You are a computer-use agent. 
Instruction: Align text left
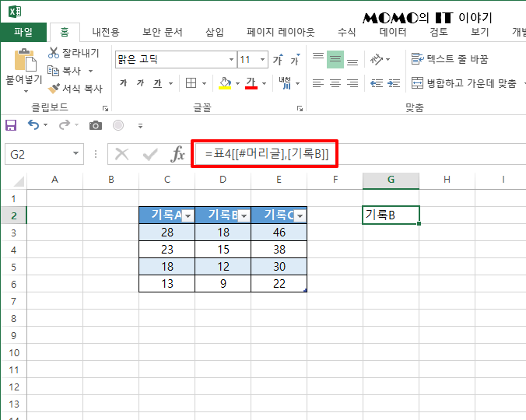(x=318, y=82)
